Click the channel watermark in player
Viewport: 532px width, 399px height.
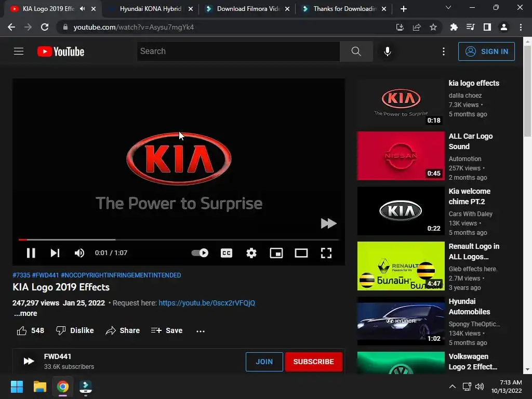[328, 223]
